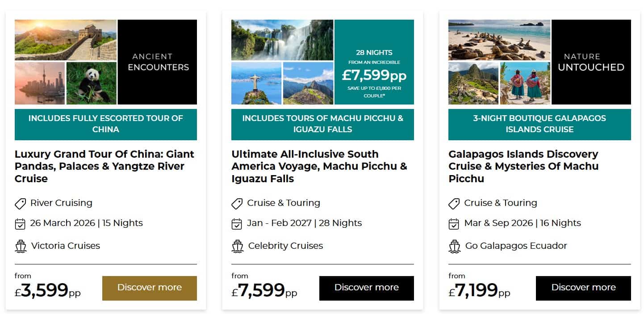
Task: Open the Ultimate All-Inclusive South America Voyage title
Action: point(319,166)
